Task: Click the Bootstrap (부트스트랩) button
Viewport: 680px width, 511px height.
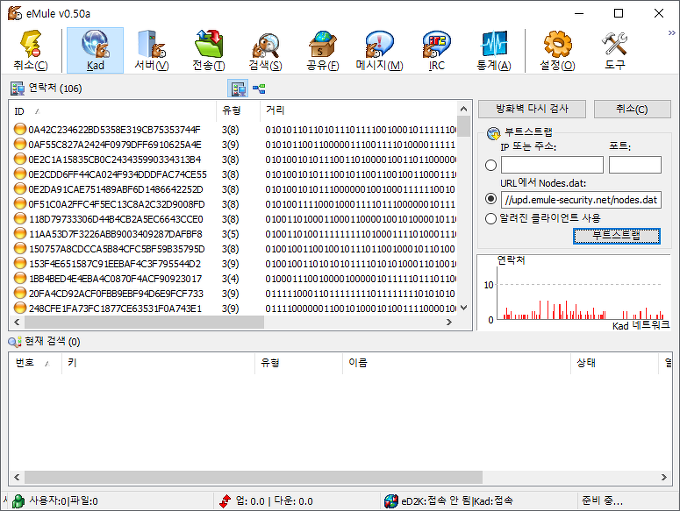Action: click(616, 236)
